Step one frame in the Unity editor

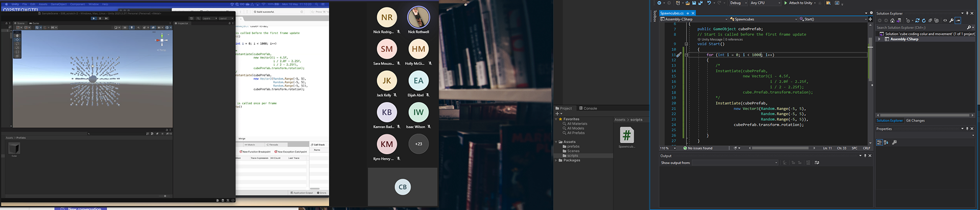(x=106, y=18)
